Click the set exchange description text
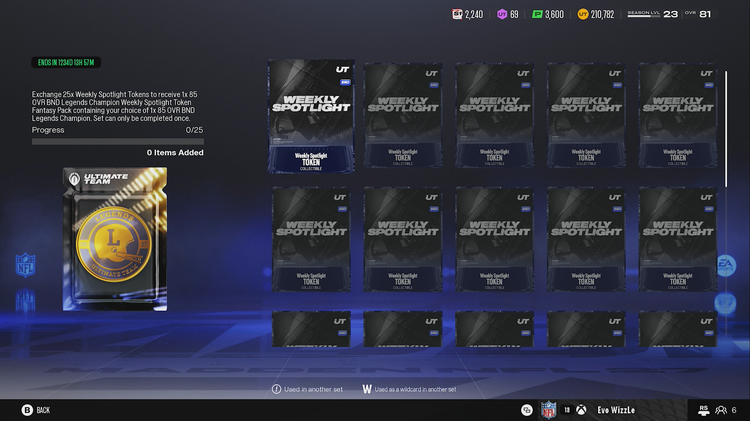 click(114, 106)
